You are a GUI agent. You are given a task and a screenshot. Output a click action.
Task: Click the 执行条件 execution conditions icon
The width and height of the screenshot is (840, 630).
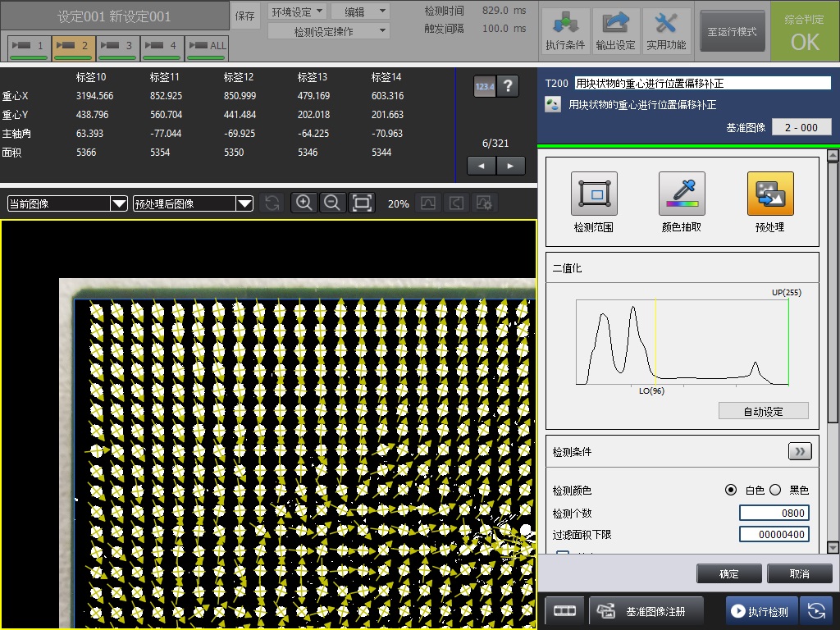click(x=565, y=31)
